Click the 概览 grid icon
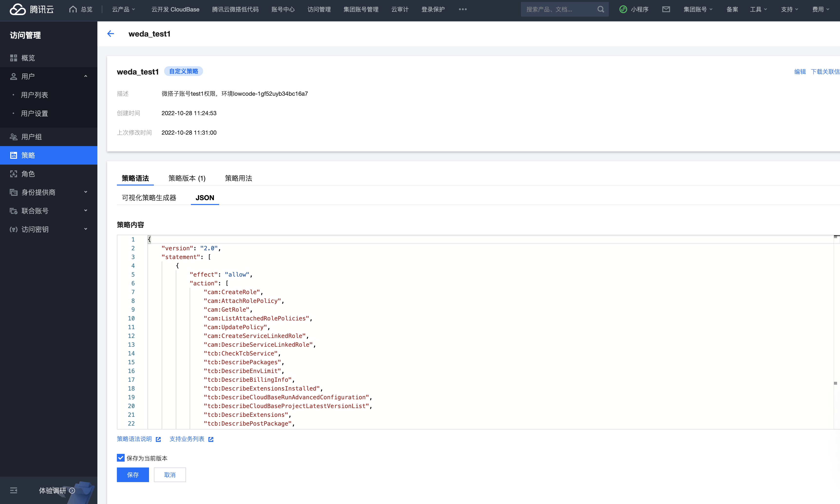This screenshot has width=840, height=504. (x=14, y=58)
